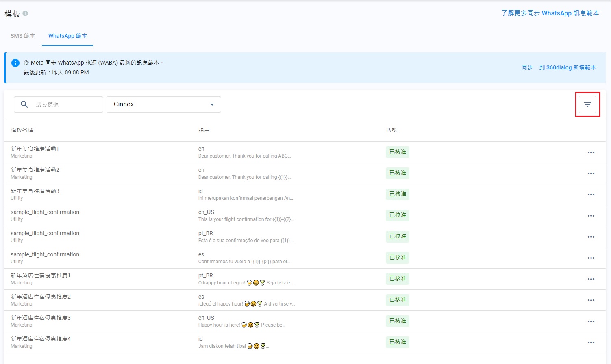Open more options for 新年美食推廣活動2
This screenshot has height=364, width=611.
click(x=591, y=173)
